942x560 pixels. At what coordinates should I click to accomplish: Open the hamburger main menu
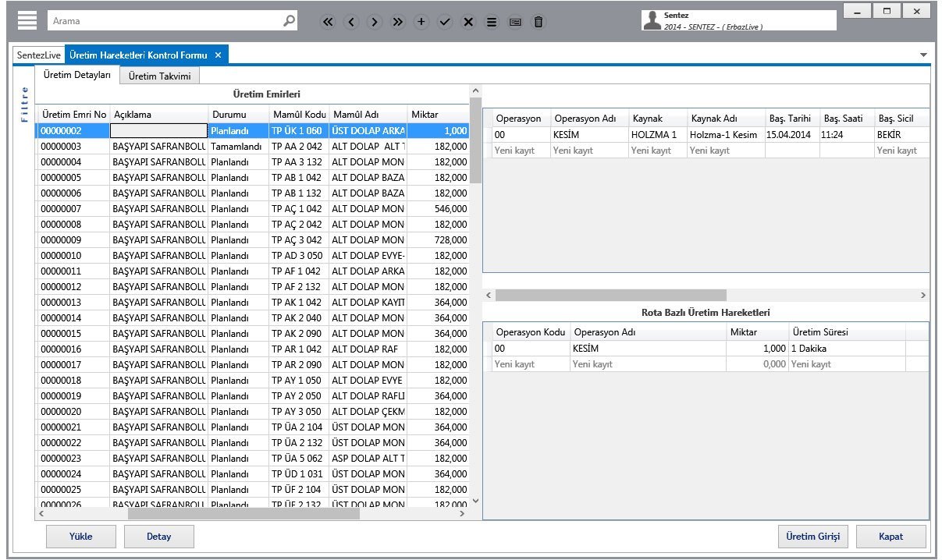[x=27, y=21]
